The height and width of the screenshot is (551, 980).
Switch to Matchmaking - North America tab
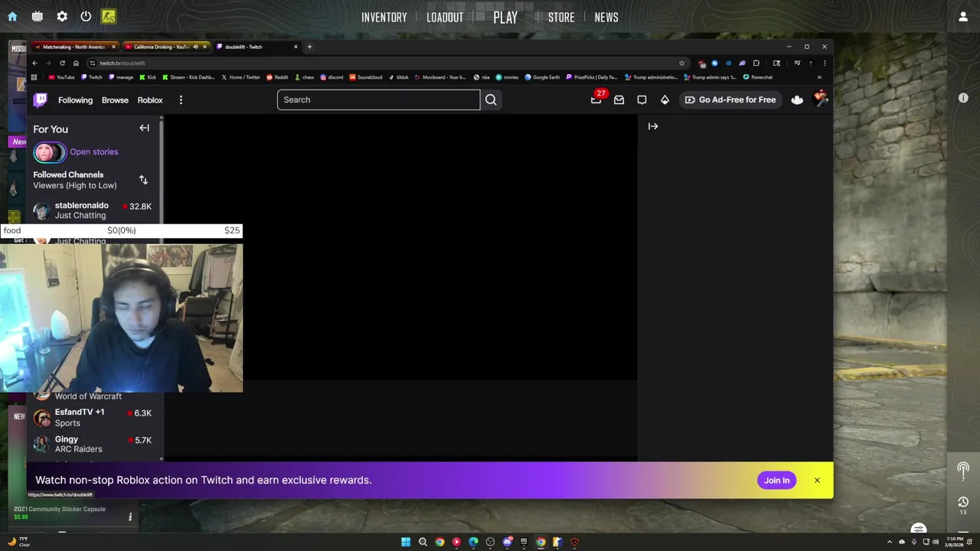(x=74, y=47)
